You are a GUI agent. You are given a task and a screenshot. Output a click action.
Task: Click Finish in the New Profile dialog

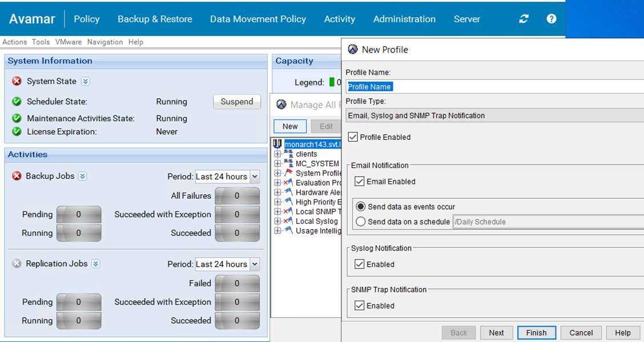pyautogui.click(x=536, y=333)
